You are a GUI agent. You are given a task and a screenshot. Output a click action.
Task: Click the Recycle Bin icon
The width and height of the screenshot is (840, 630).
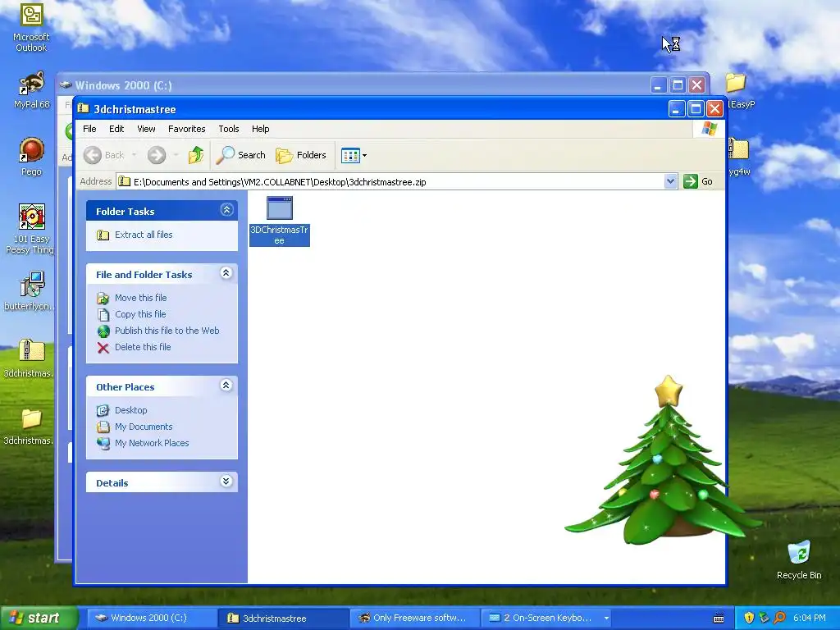click(x=799, y=559)
